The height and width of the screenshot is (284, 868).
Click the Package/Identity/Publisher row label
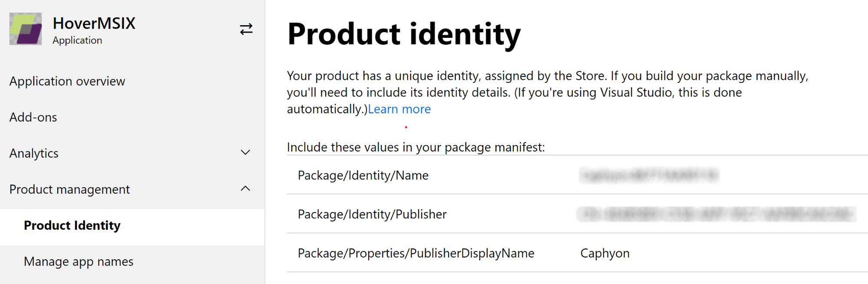pyautogui.click(x=372, y=215)
